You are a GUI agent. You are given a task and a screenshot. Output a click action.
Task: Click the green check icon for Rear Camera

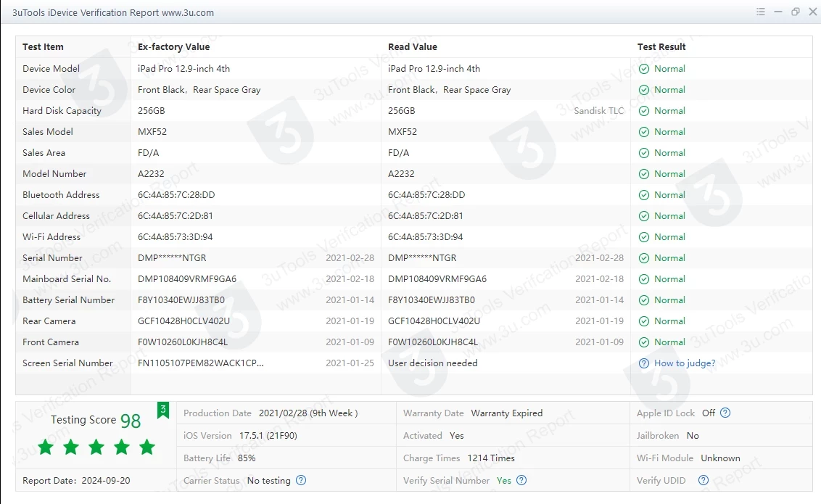644,321
